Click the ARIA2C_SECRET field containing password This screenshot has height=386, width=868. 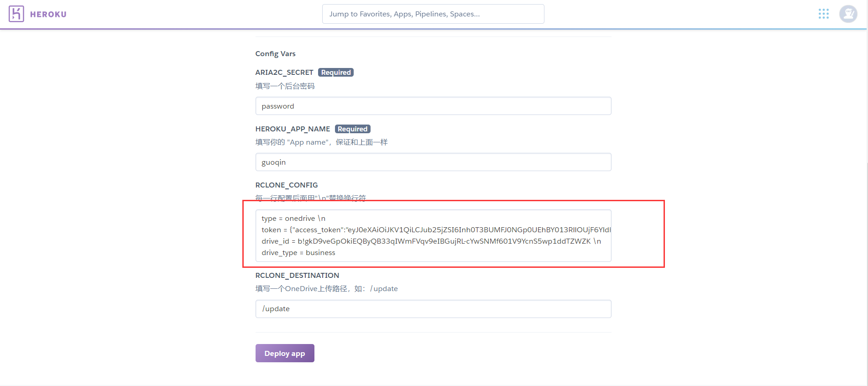coord(433,106)
